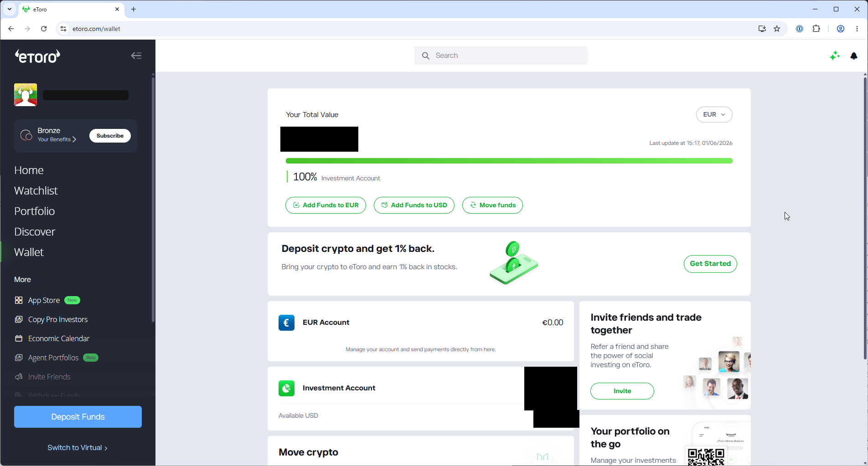Click the Invite button

[622, 391]
